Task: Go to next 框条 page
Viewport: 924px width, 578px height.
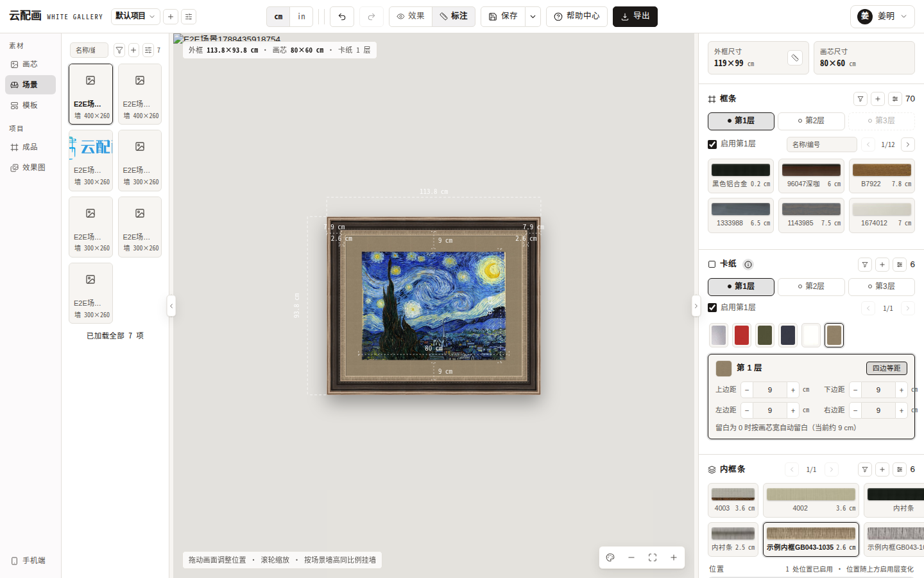Action: click(908, 144)
